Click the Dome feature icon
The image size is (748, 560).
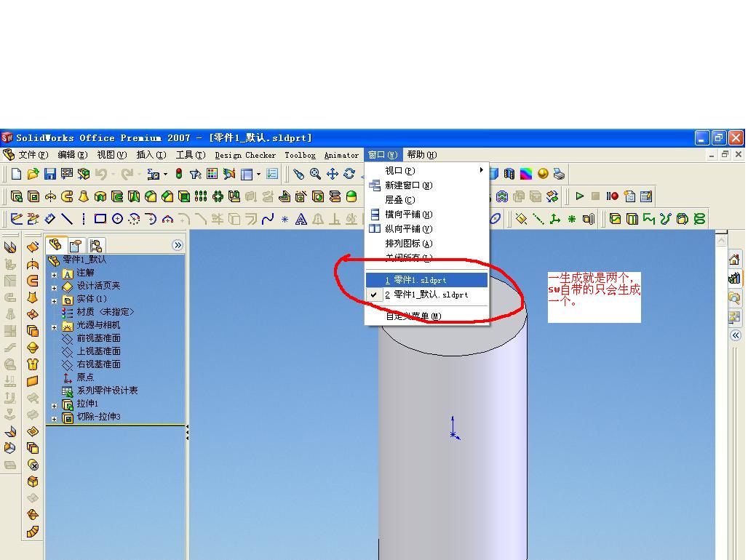click(351, 196)
